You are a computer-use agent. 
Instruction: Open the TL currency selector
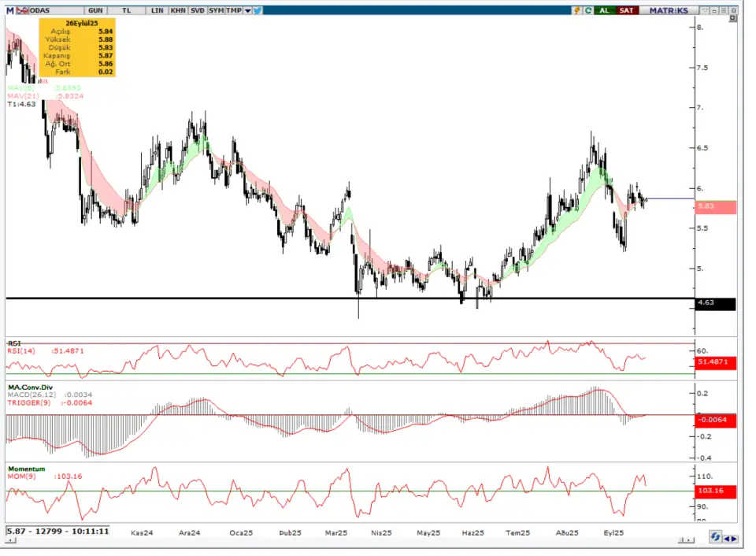[125, 10]
